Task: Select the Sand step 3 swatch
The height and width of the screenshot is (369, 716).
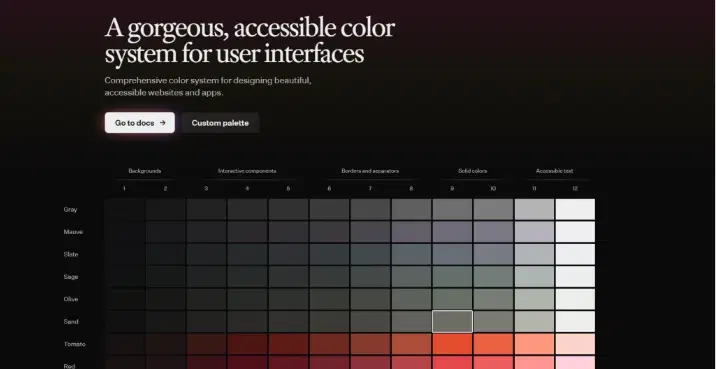Action: pos(206,322)
